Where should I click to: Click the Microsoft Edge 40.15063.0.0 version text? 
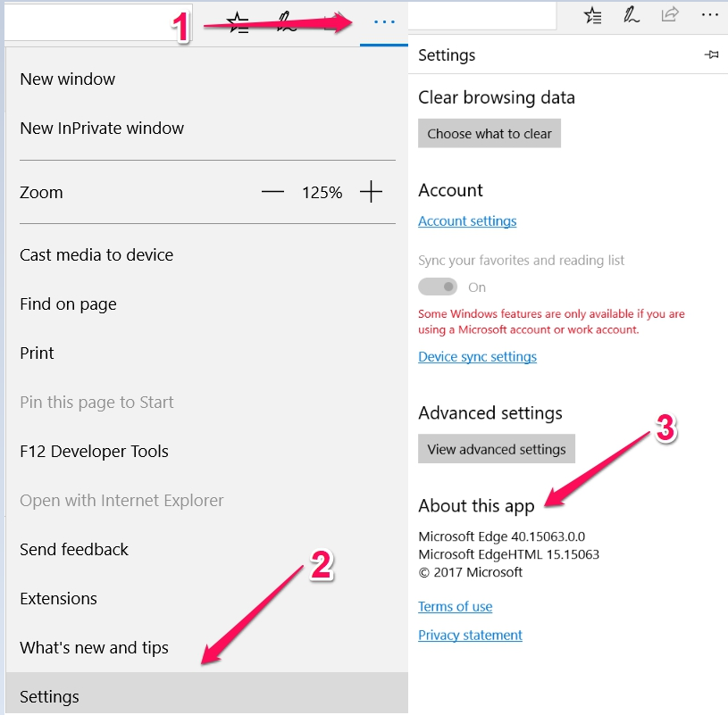click(x=501, y=536)
